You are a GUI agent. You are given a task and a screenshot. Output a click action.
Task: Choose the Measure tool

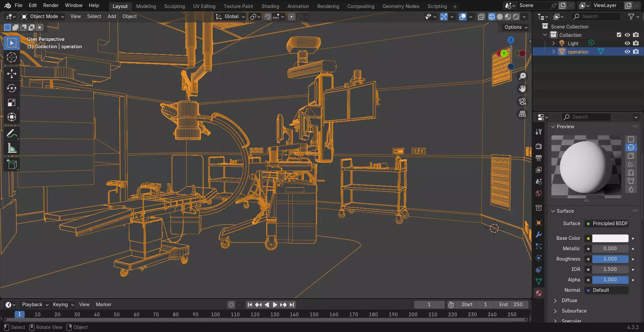[x=12, y=148]
